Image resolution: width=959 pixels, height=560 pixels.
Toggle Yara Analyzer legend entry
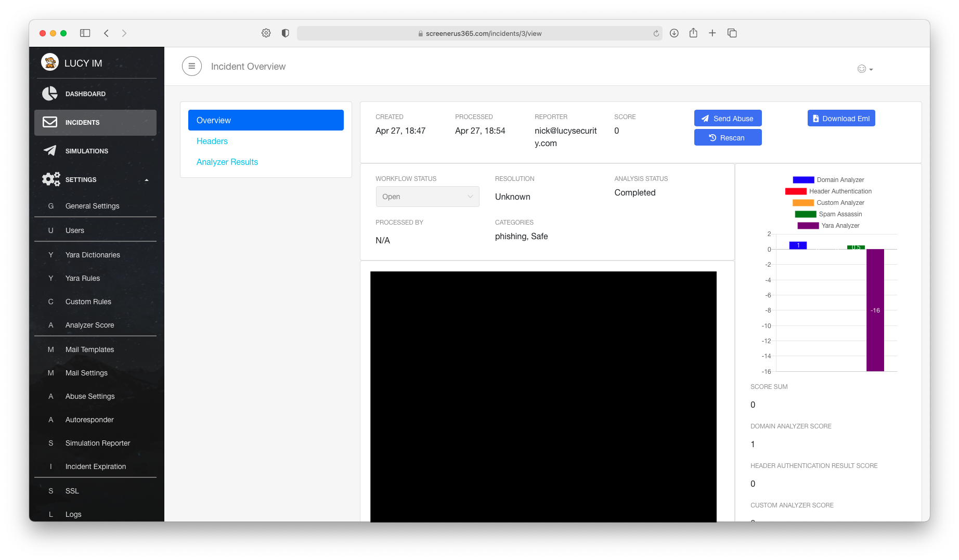[x=828, y=226]
